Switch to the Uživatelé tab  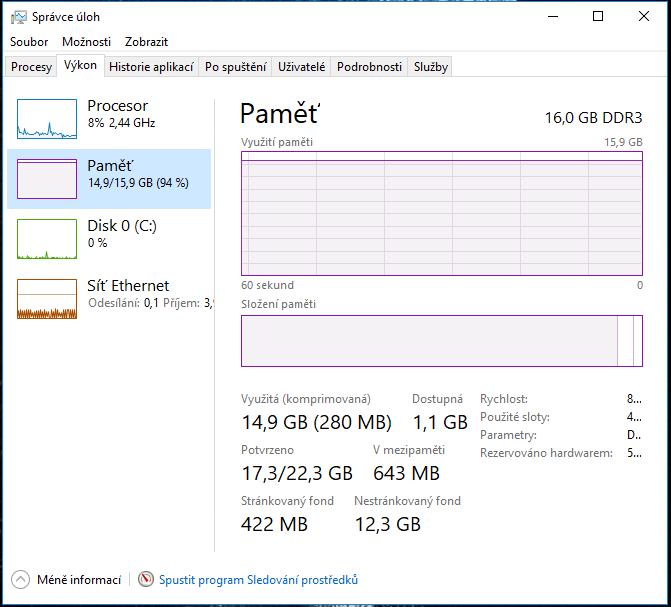(301, 67)
